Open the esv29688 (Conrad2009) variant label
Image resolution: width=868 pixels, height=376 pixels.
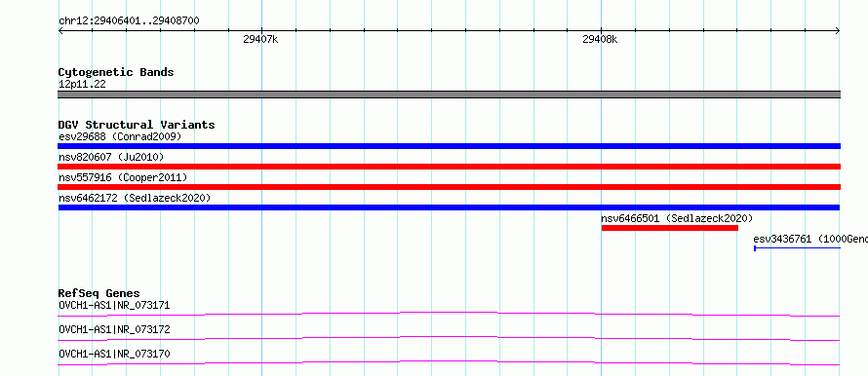pyautogui.click(x=120, y=136)
